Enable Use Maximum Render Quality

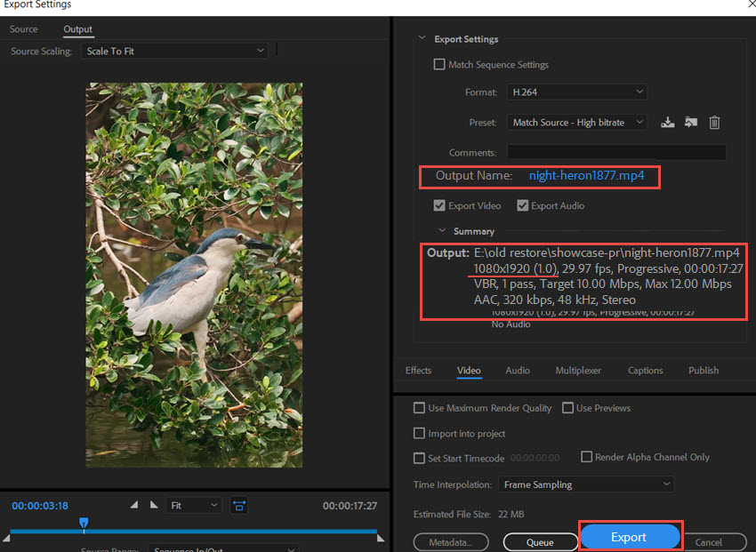pyautogui.click(x=419, y=408)
